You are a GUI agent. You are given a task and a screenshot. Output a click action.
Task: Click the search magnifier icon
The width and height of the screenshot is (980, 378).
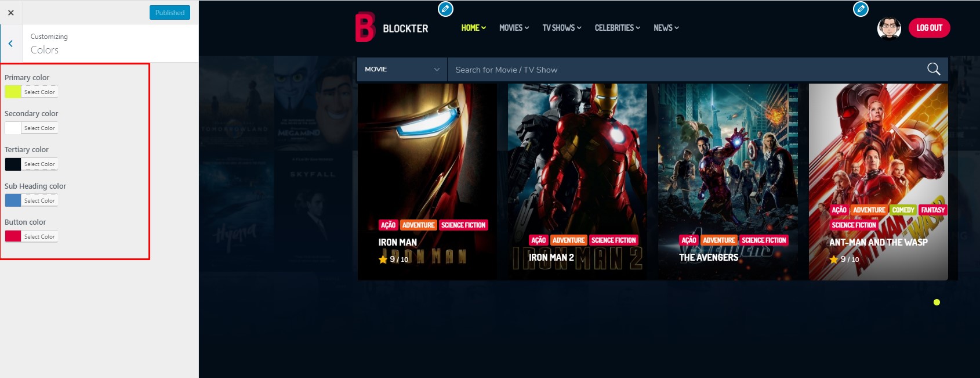[934, 69]
